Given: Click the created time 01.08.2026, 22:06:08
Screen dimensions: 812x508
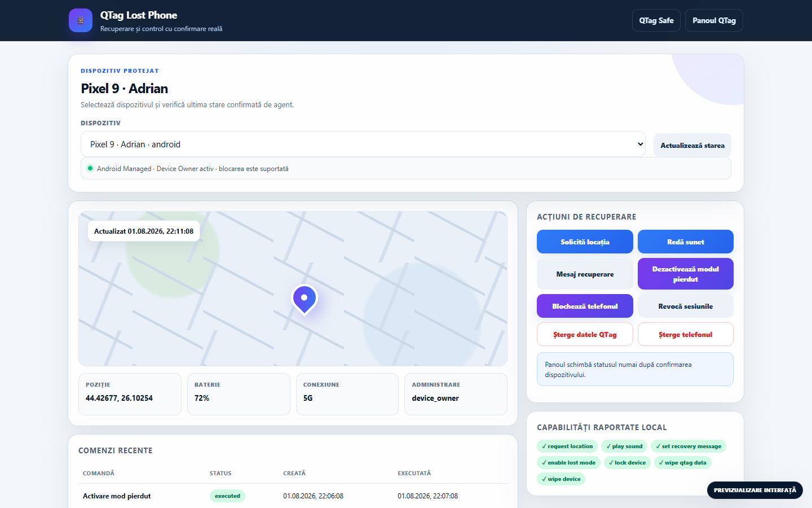Looking at the screenshot, I should pyautogui.click(x=313, y=496).
